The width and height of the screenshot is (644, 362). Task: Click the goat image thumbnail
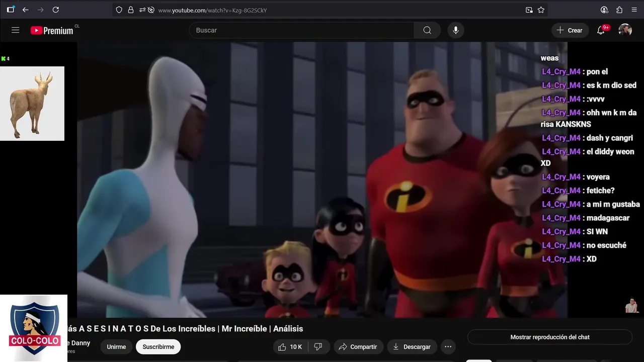coord(32,104)
